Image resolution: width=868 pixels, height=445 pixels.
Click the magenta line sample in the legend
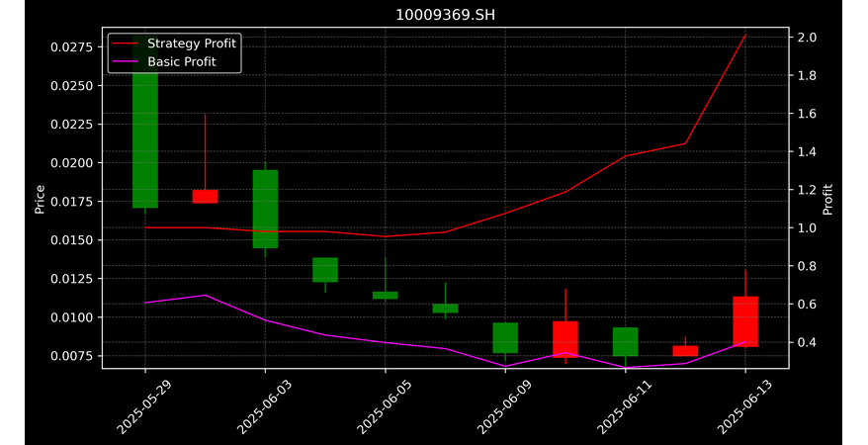[126, 61]
